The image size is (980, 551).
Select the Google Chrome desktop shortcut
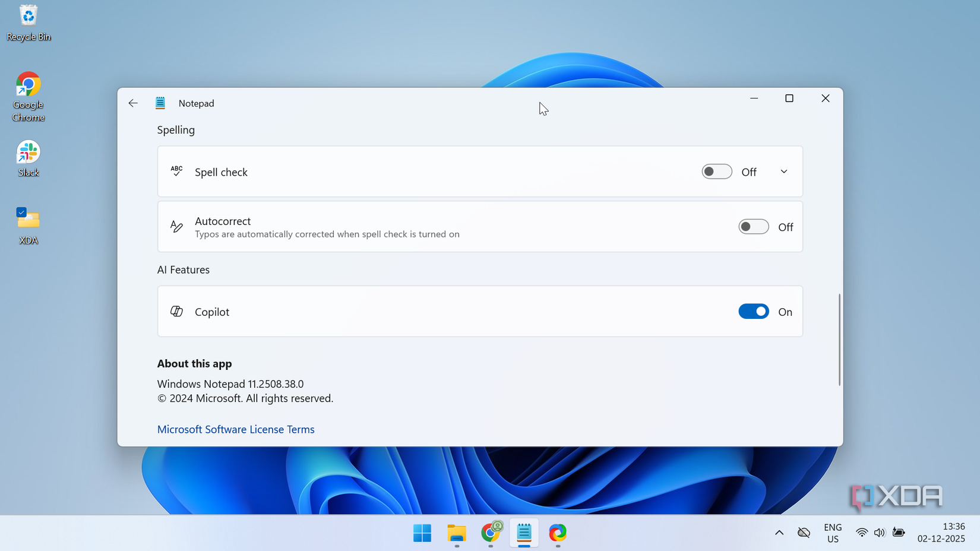click(29, 97)
